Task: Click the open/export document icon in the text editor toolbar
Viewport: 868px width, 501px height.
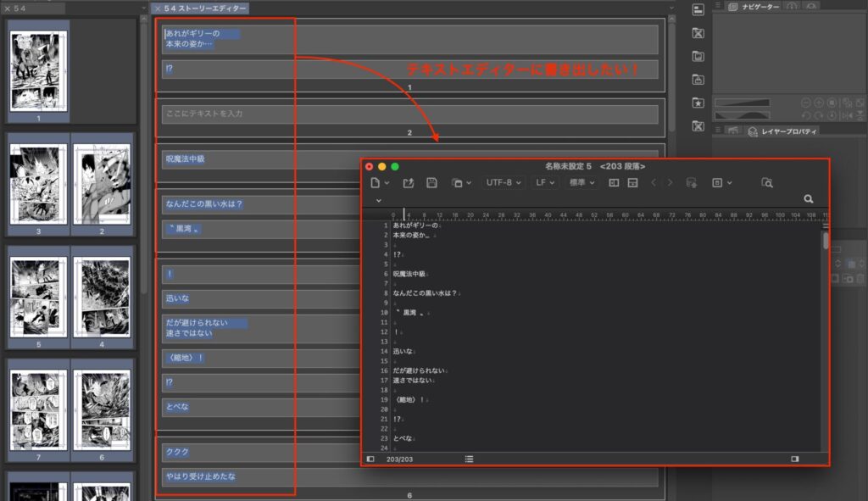Action: click(408, 182)
